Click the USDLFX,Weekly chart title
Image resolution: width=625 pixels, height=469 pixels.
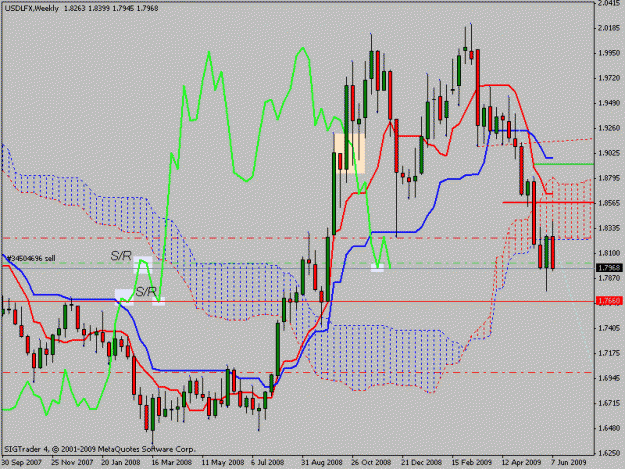pos(31,8)
